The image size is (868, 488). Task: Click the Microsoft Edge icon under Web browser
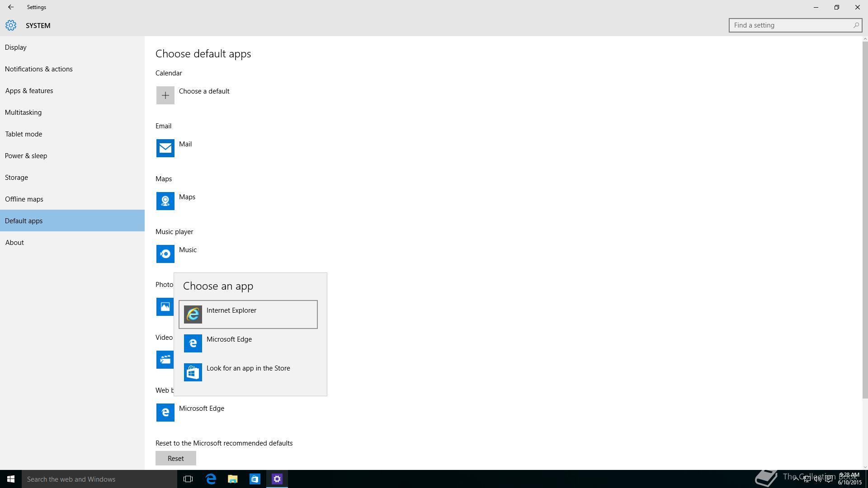pyautogui.click(x=165, y=413)
